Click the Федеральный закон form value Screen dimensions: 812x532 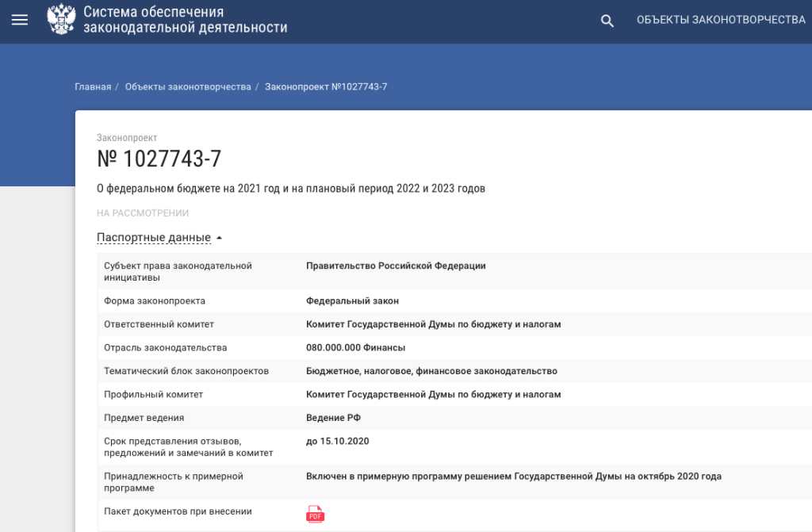click(352, 301)
